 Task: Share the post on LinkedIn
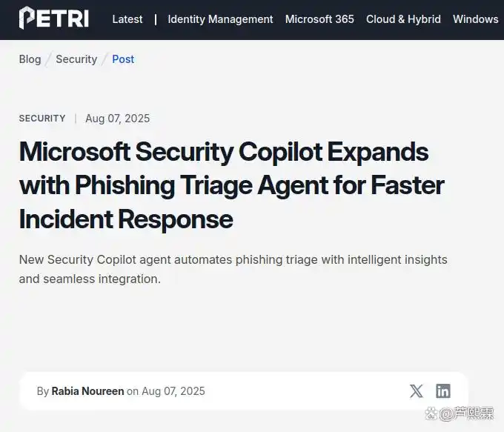[443, 391]
